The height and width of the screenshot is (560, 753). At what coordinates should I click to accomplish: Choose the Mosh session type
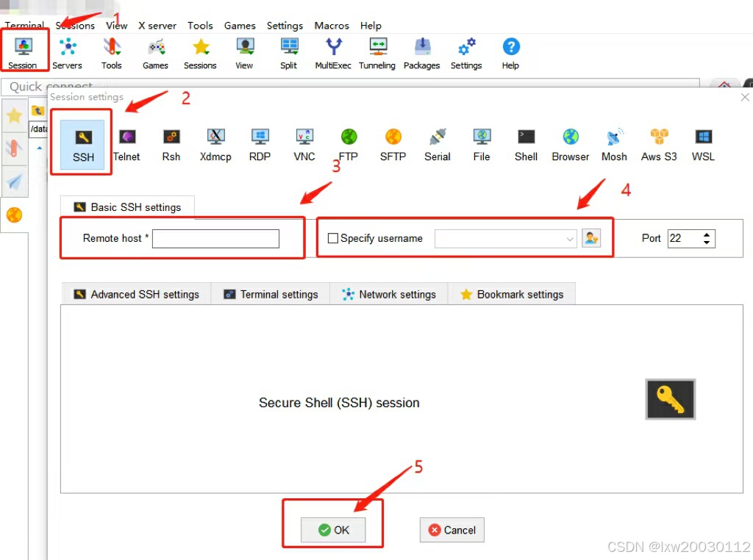614,144
